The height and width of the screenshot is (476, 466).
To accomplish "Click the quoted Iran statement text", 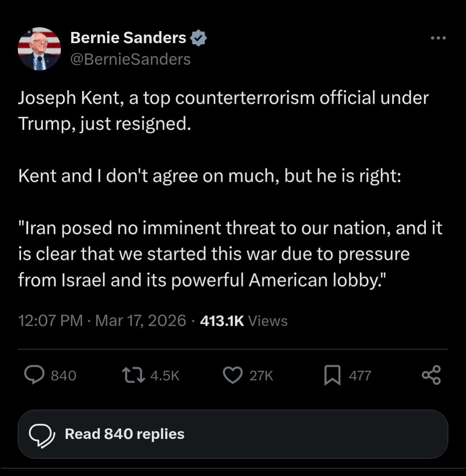I will (230, 254).
